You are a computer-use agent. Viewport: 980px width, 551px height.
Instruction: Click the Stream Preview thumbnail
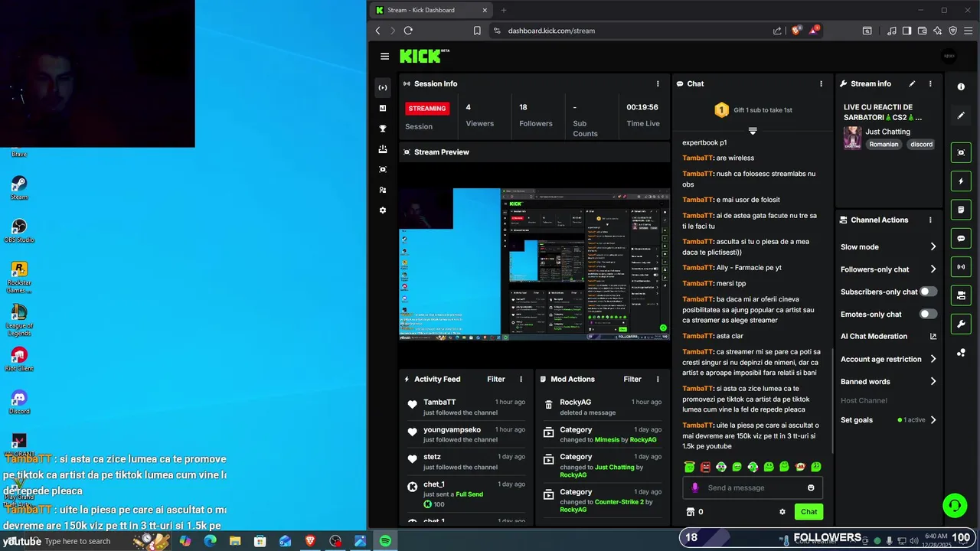coord(534,262)
